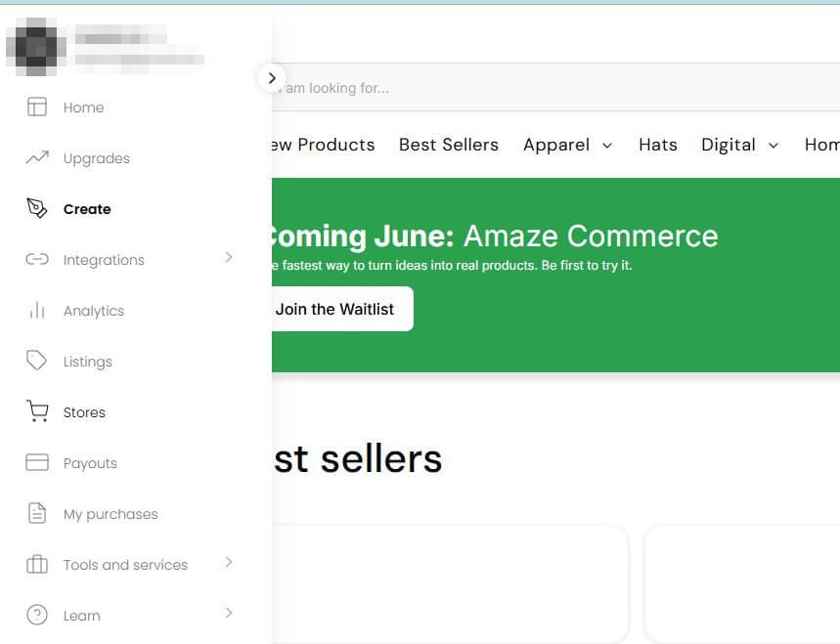Select the Apparel category
Viewport: 840px width, 644px height.
[556, 145]
